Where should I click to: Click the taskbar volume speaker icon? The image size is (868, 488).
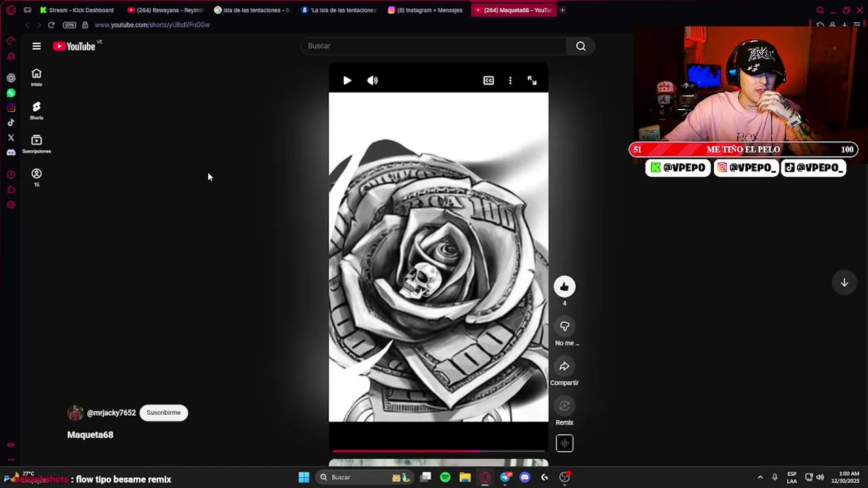[820, 477]
